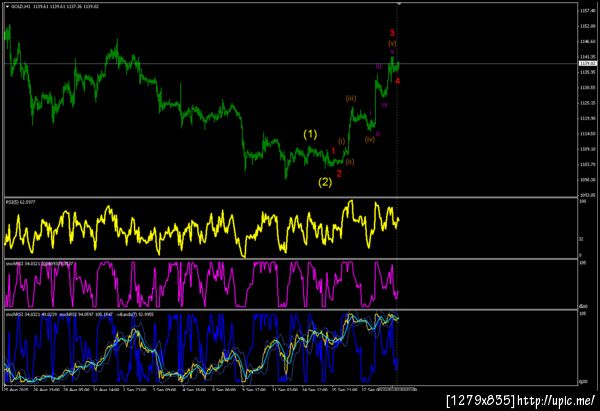Select the purple iii minor wave label
Screen dimensions: 600x411
point(378,67)
